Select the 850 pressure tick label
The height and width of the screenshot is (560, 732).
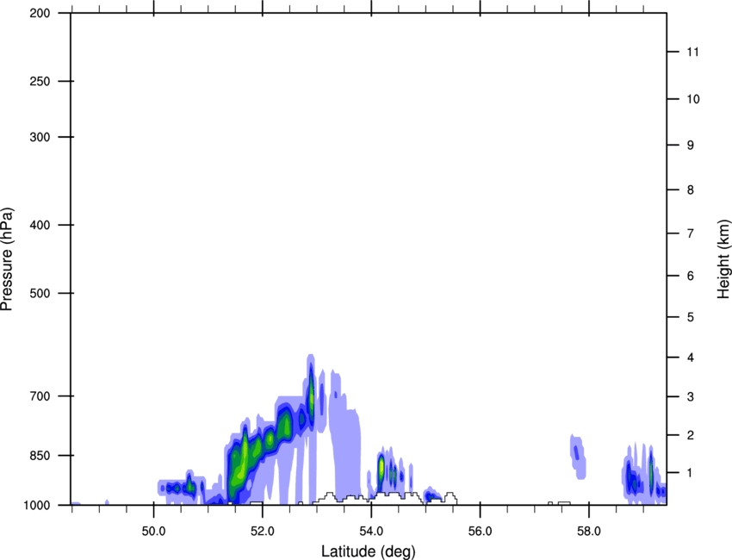(40, 456)
